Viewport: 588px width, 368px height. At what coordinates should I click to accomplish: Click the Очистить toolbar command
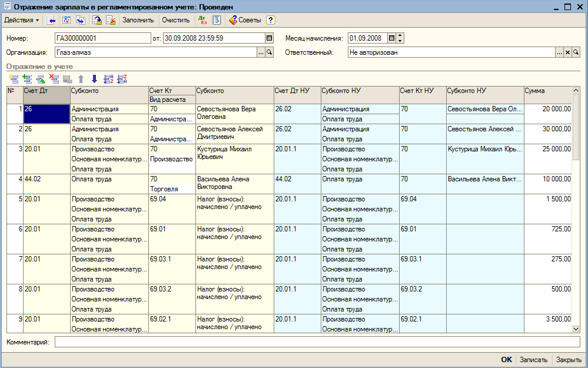pos(176,20)
